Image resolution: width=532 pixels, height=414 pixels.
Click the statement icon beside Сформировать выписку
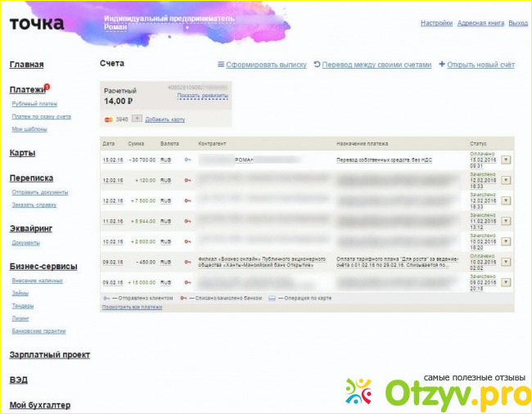coord(220,65)
